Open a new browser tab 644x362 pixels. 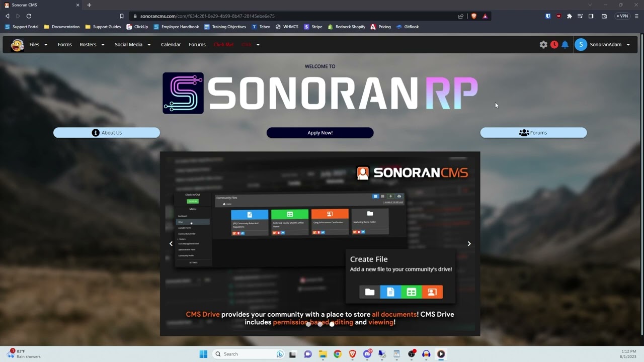click(89, 5)
